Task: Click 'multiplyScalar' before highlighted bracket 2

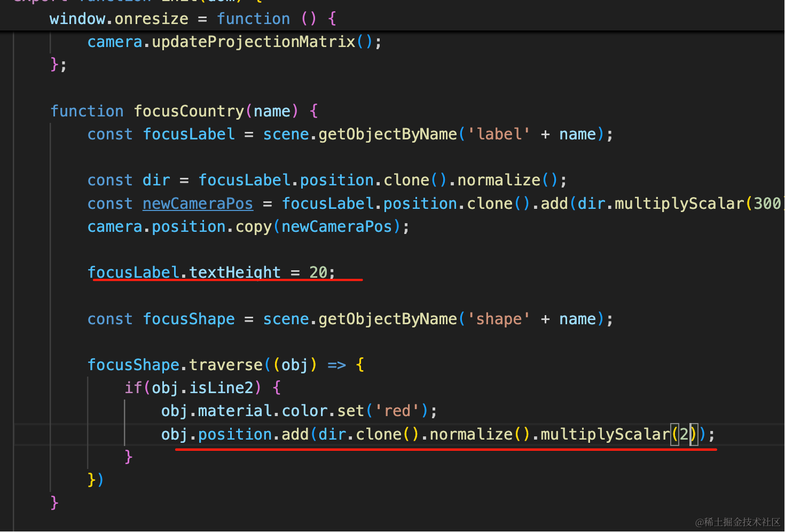Action: click(605, 434)
